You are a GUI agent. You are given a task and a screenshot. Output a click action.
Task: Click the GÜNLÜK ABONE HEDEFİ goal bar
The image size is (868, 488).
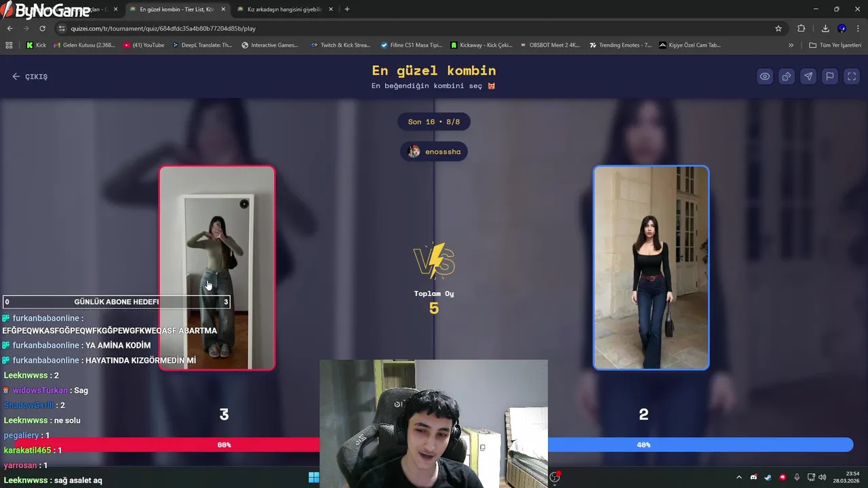(117, 302)
